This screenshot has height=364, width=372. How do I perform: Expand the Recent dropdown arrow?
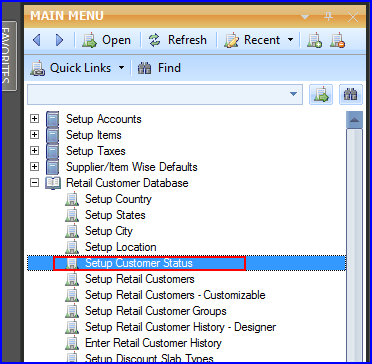coord(290,40)
